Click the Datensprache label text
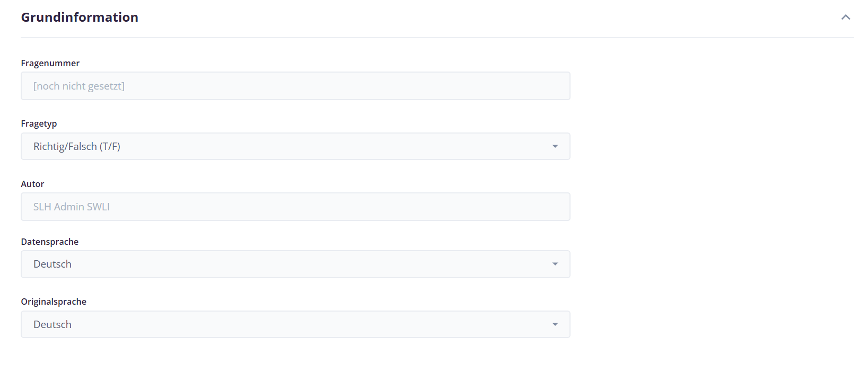Image resolution: width=868 pixels, height=372 pixels. 50,242
